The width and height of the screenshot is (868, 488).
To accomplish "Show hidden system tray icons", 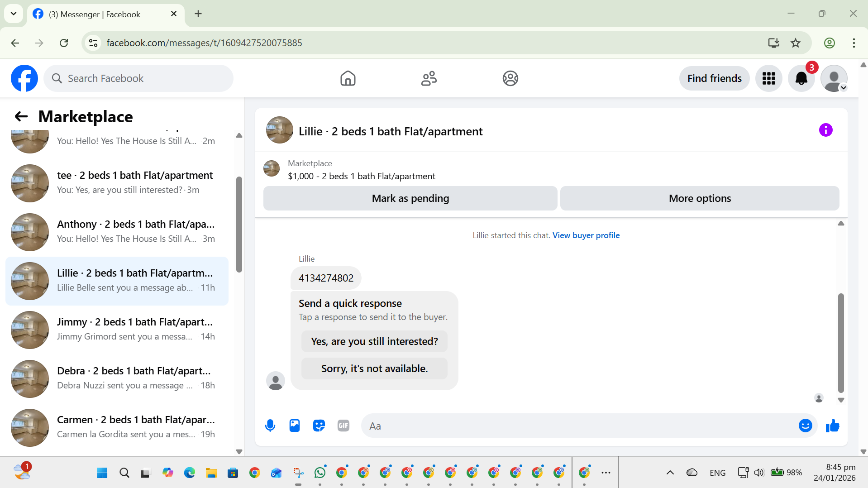I will (x=670, y=473).
